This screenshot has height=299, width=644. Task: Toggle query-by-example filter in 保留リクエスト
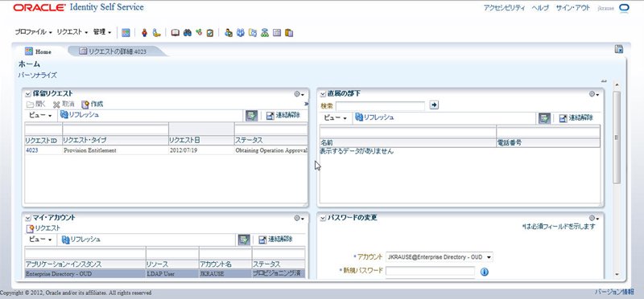251,116
